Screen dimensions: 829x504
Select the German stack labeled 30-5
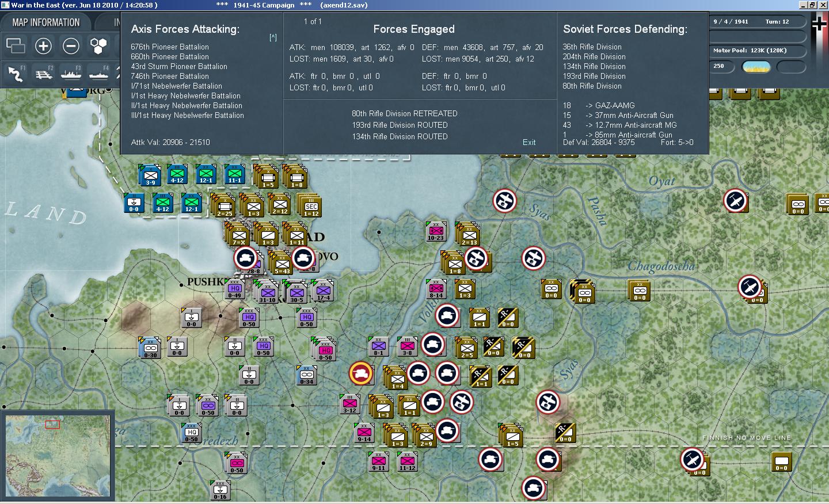[x=296, y=292]
